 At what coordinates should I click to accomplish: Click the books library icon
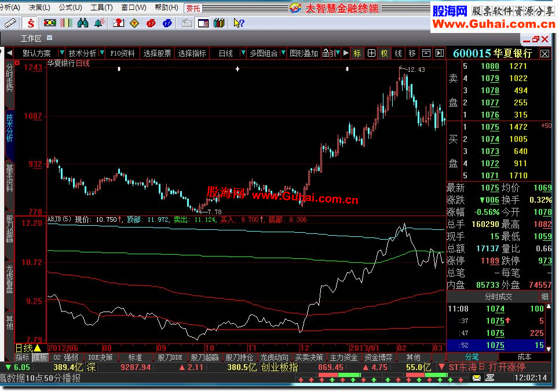tap(219, 23)
